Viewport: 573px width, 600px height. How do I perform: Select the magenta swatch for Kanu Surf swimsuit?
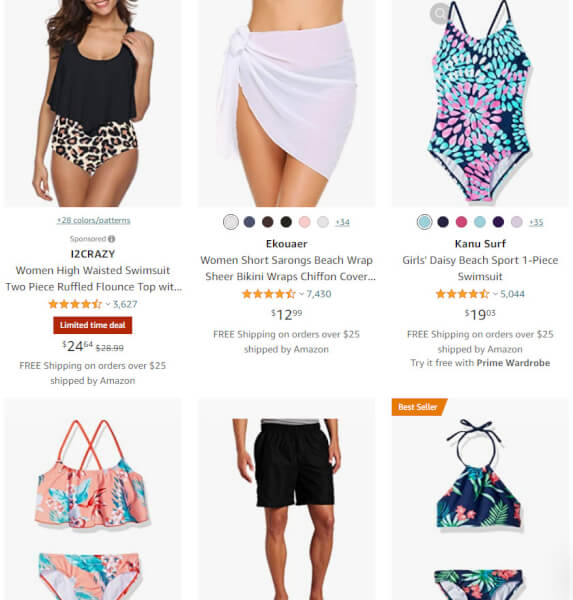click(x=461, y=222)
